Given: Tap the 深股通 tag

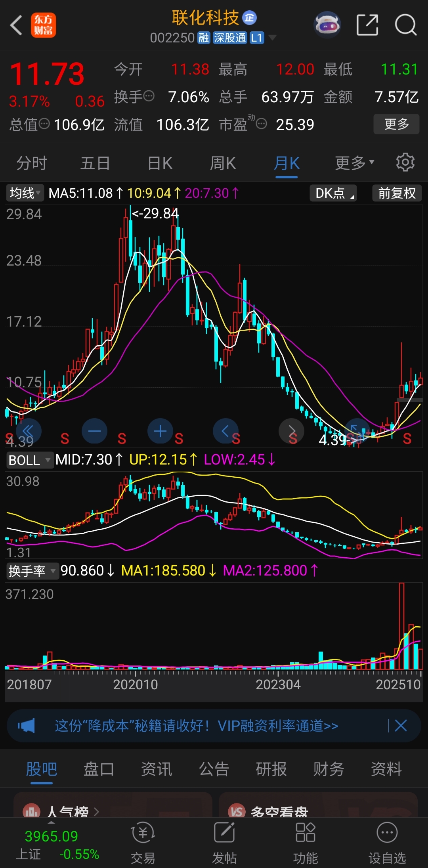Looking at the screenshot, I should [x=230, y=38].
